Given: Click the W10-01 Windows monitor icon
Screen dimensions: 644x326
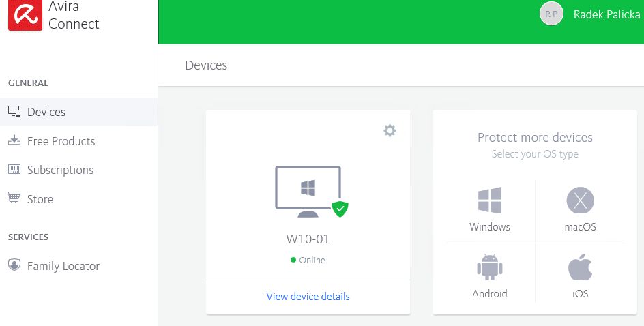Looking at the screenshot, I should pyautogui.click(x=308, y=192).
